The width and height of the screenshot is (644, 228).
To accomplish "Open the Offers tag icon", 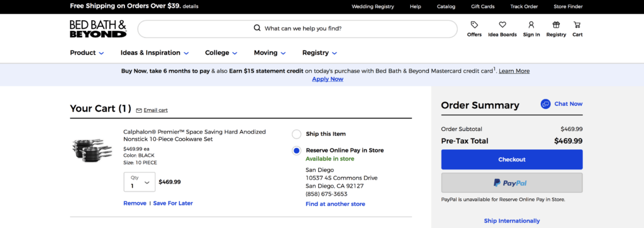I will tap(474, 25).
